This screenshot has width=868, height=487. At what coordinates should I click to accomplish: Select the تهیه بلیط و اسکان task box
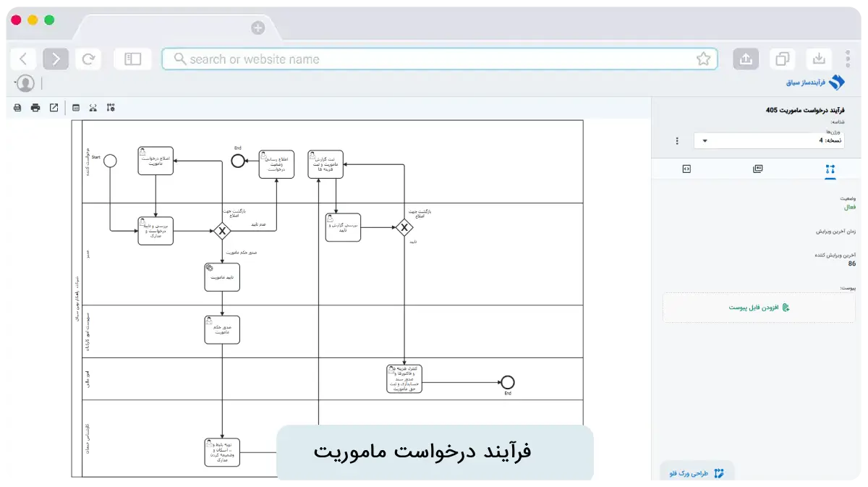tap(222, 452)
